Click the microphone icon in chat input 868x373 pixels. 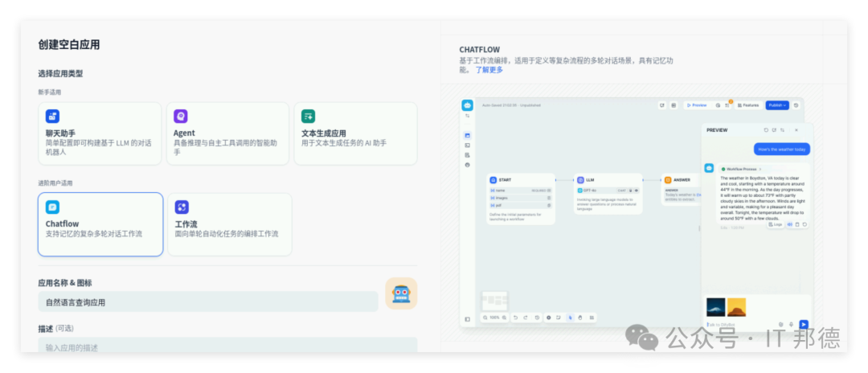click(x=792, y=324)
